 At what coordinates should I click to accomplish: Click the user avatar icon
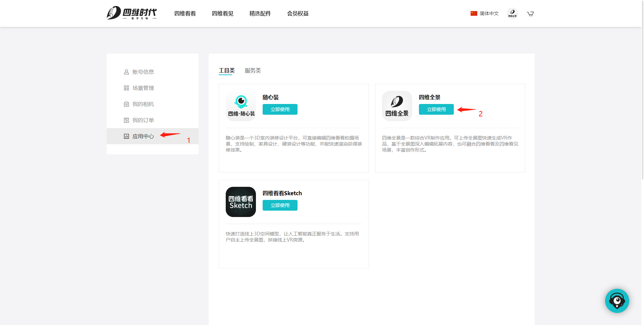tap(512, 13)
